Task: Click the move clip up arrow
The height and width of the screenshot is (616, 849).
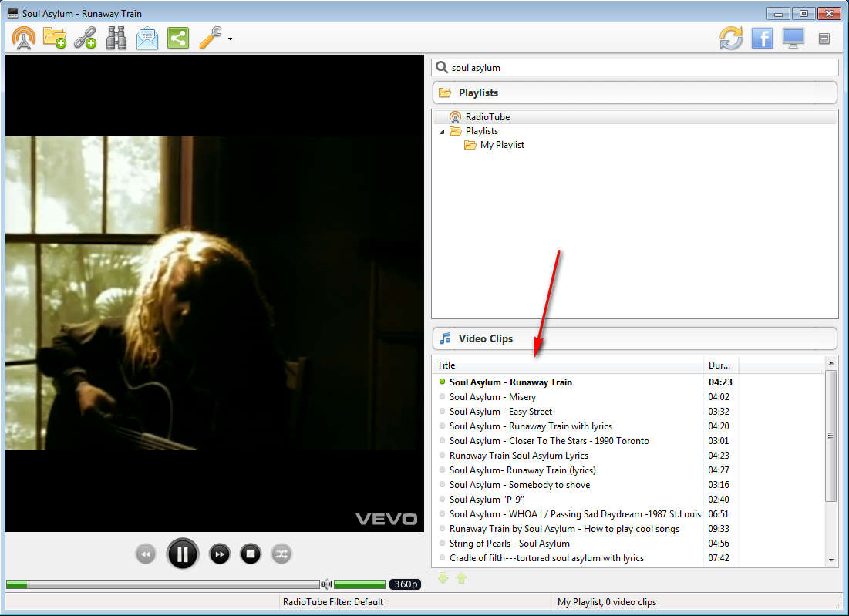Action: pyautogui.click(x=461, y=578)
